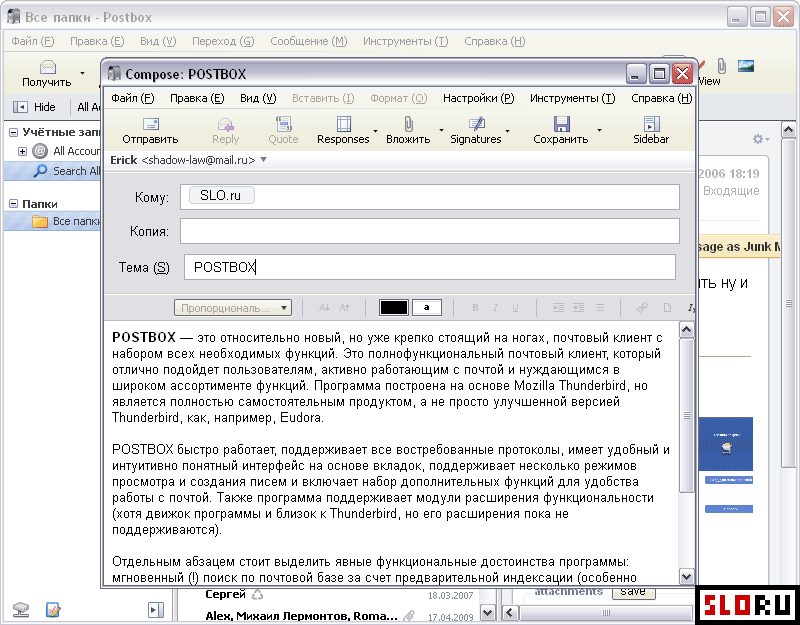
Task: Open the Signatures dropdown arrow
Action: (508, 131)
